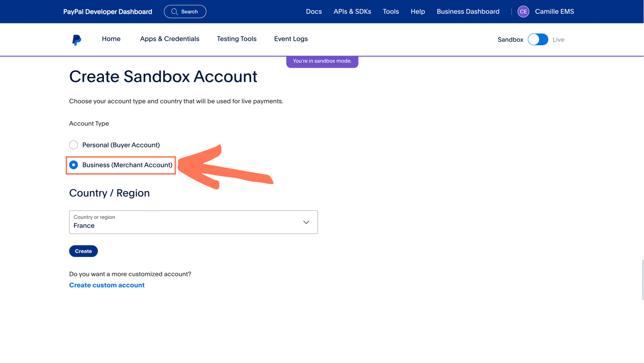Click the Sandbox mode label

click(510, 40)
